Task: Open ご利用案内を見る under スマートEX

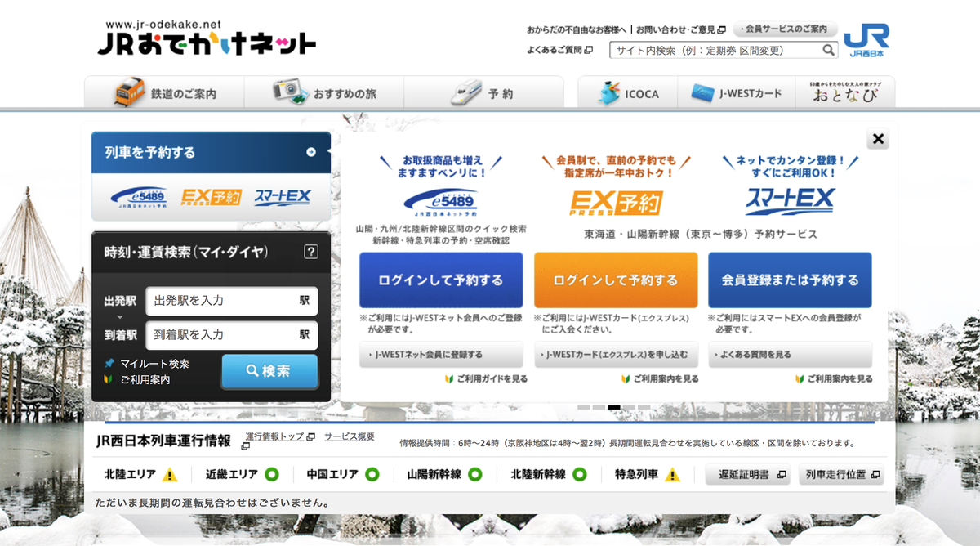Action: pyautogui.click(x=834, y=379)
